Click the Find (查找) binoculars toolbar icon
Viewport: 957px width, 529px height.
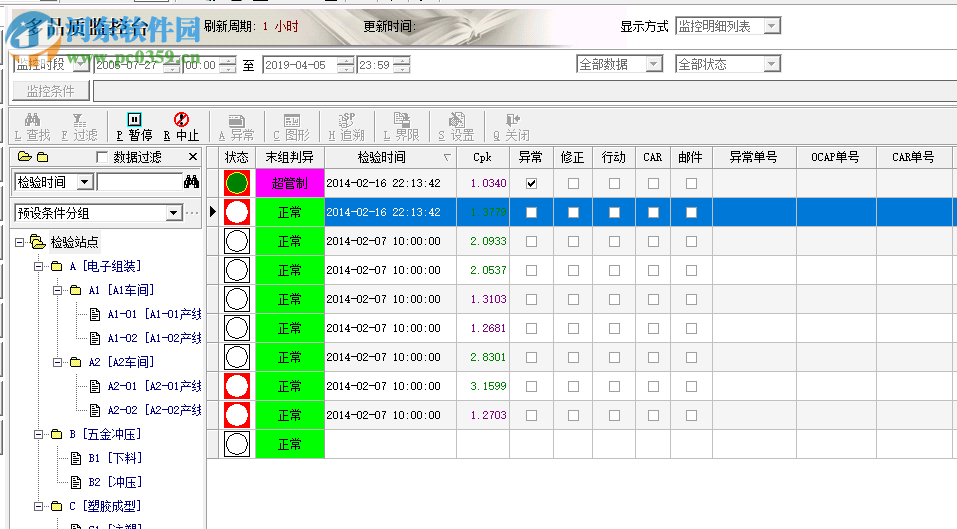pos(32,120)
